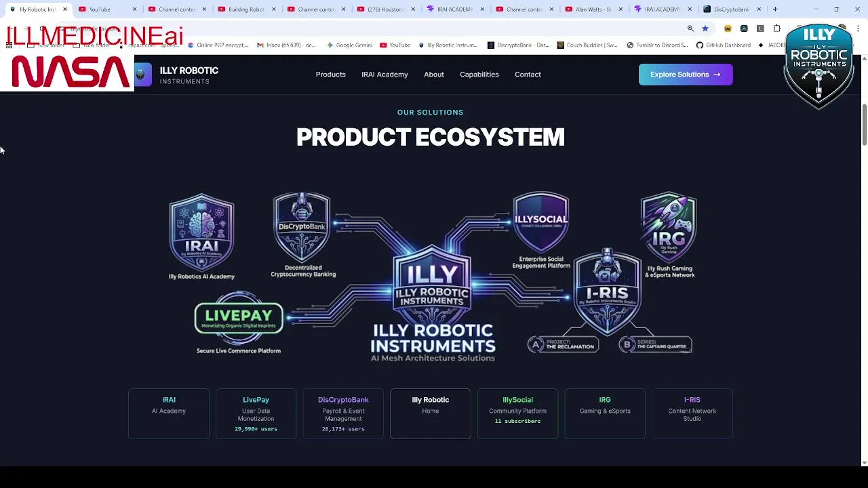Open the GitHub Dashboard bookmark
Image resolution: width=868 pixels, height=488 pixels.
pos(723,45)
